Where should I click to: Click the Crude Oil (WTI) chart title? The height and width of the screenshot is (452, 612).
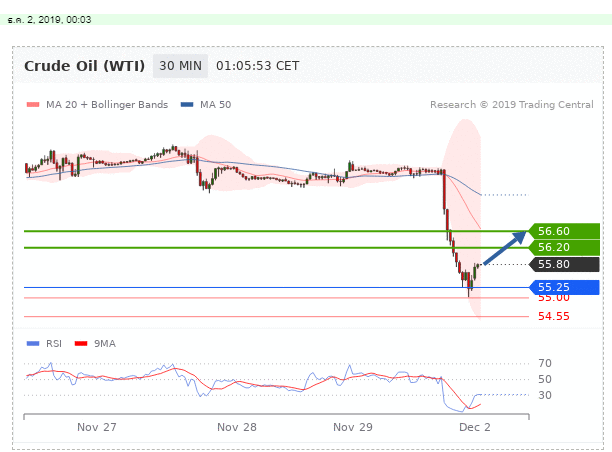tap(84, 66)
